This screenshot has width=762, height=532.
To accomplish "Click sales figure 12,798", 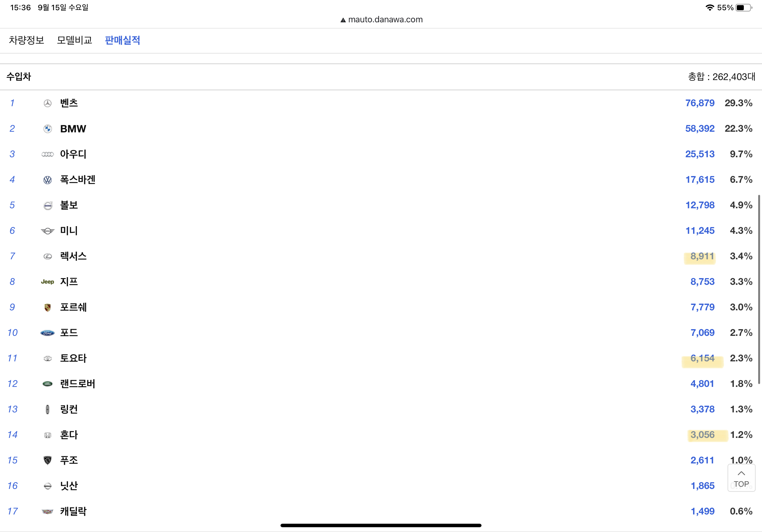I will pos(700,205).
